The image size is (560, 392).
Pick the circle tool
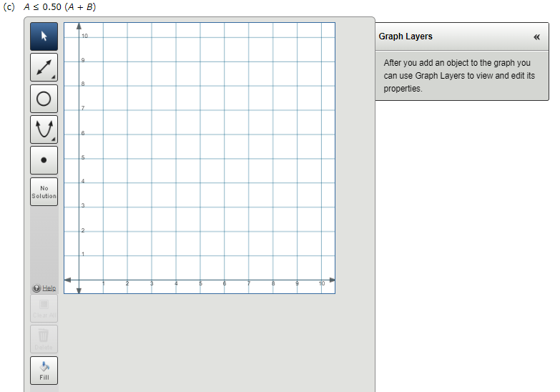pos(44,99)
